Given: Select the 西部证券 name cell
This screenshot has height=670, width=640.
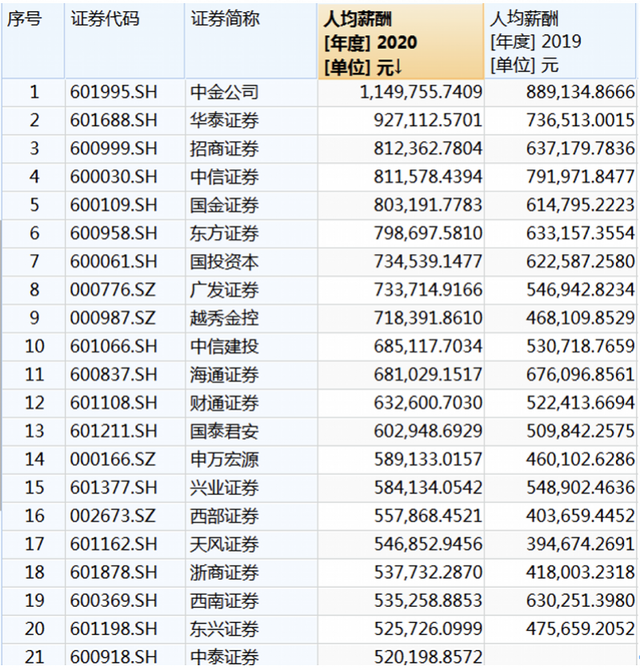Looking at the screenshot, I should [x=251, y=516].
